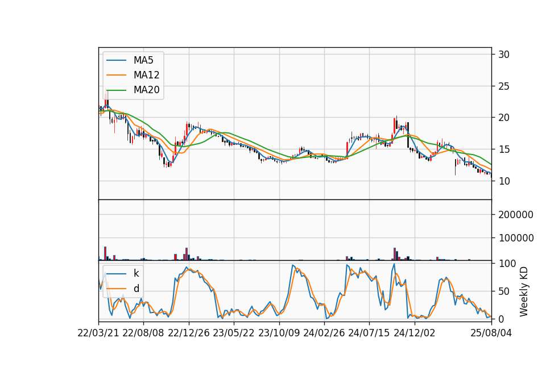The height and width of the screenshot is (392, 546).
Task: Click the price axis value 30
Action: [503, 55]
